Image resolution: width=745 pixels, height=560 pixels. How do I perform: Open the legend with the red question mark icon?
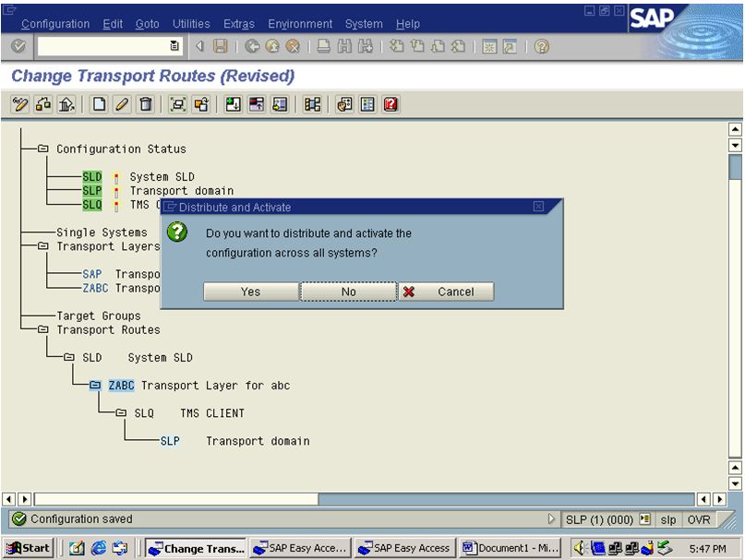[x=391, y=103]
